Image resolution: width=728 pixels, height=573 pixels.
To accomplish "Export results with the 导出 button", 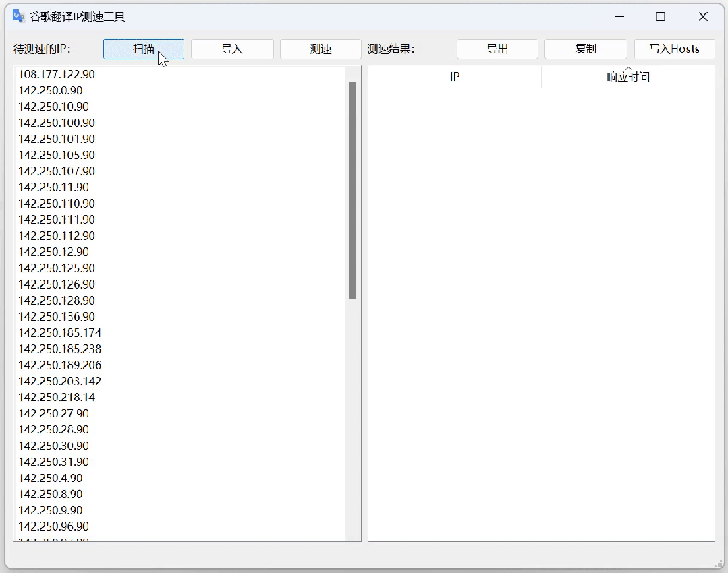I will coord(497,49).
